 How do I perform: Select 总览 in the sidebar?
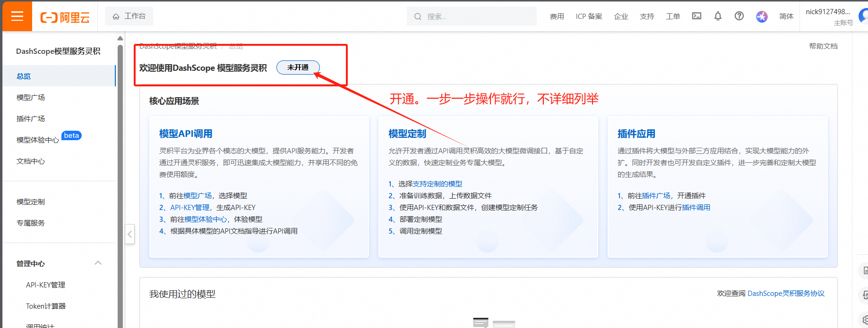click(x=59, y=76)
